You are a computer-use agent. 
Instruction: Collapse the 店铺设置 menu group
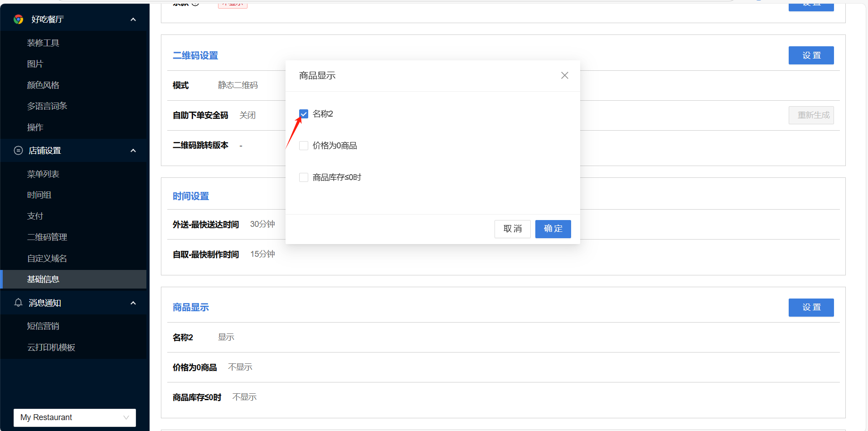[x=133, y=150]
